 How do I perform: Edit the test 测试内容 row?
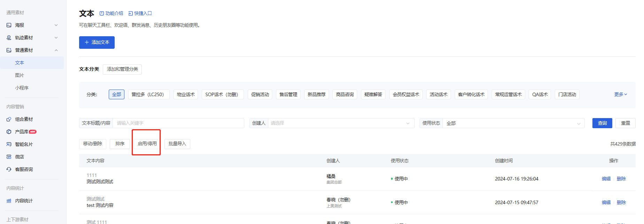pos(606,202)
